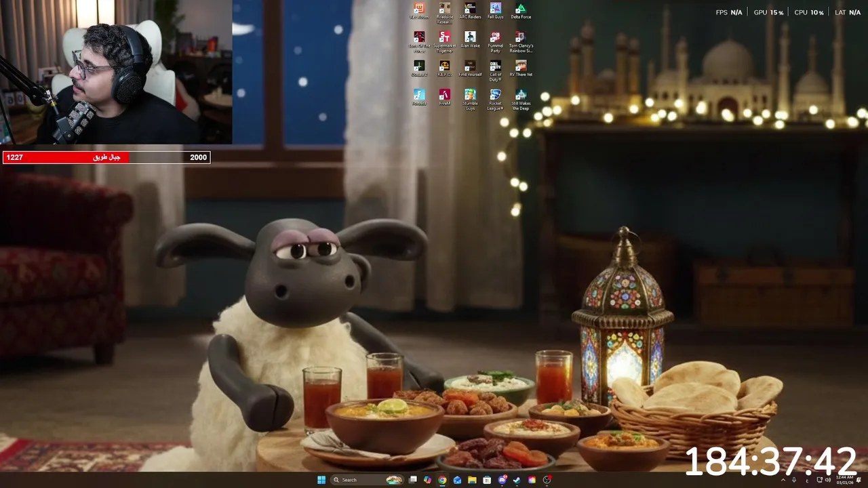
Task: Click the taskbar Search box
Action: pyautogui.click(x=367, y=480)
